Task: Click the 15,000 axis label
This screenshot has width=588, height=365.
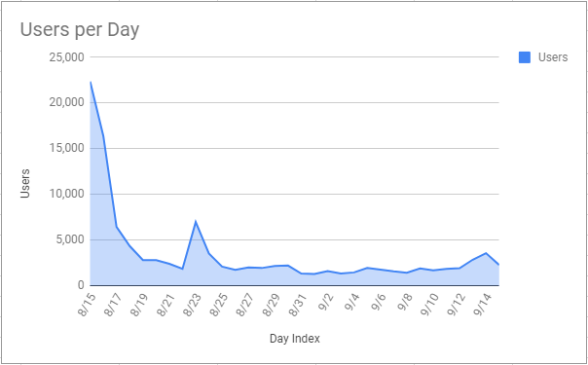Action: (x=67, y=148)
